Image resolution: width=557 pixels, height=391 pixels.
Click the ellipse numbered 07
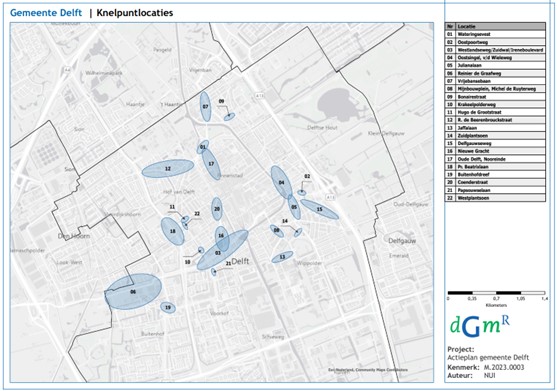point(205,107)
